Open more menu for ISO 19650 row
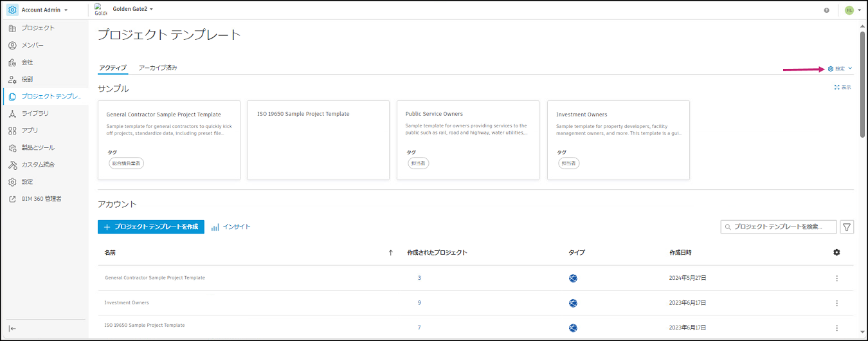Viewport: 868px width, 341px height. (836, 327)
